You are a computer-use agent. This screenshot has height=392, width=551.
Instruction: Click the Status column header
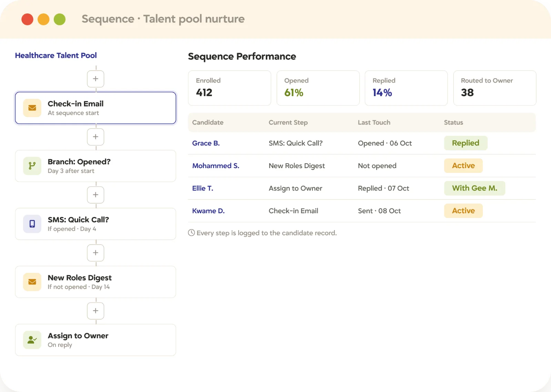454,122
